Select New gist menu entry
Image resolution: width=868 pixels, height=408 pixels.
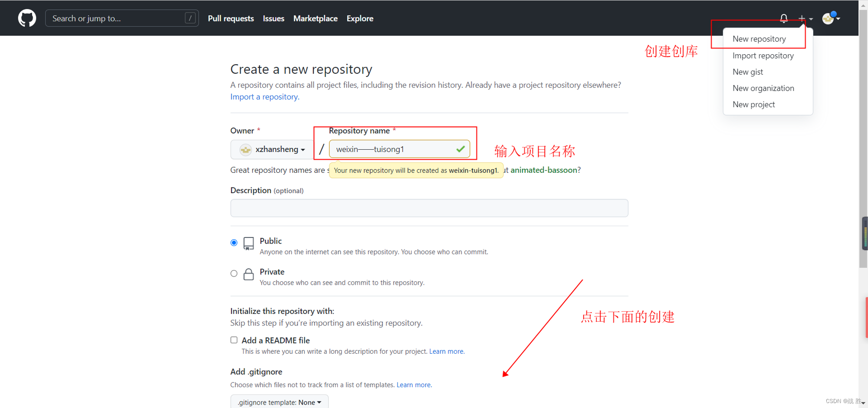pos(748,72)
